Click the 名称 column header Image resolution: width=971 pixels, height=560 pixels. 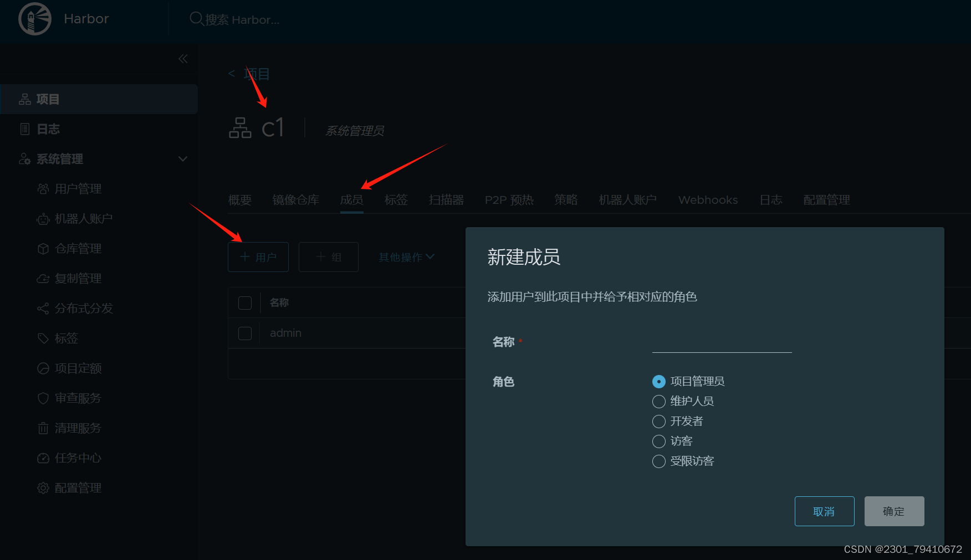click(x=279, y=302)
